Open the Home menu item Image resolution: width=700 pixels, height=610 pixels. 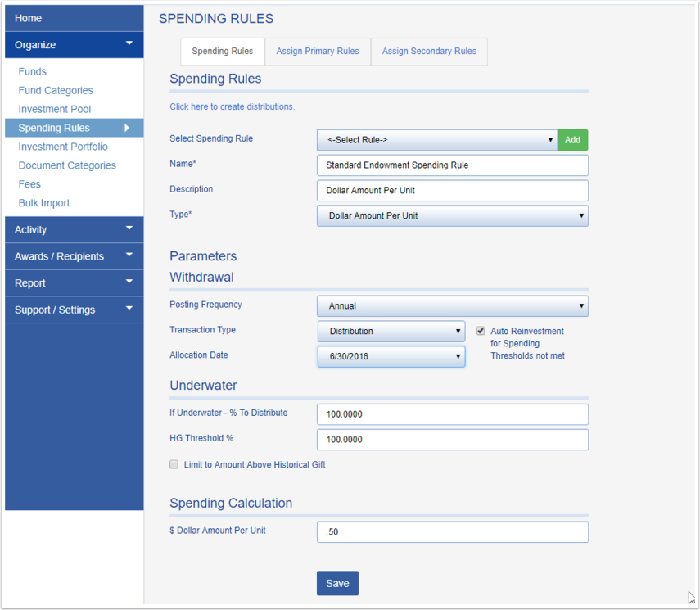[x=75, y=18]
